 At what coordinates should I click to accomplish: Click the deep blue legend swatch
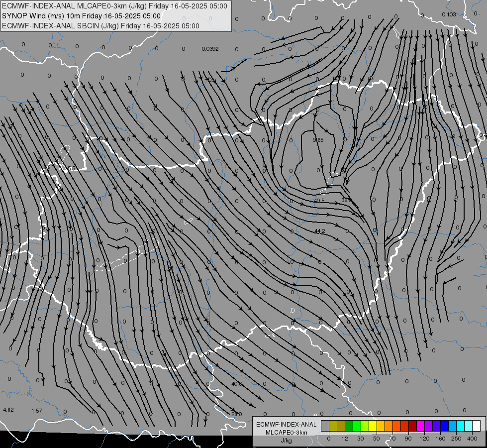coord(445,426)
